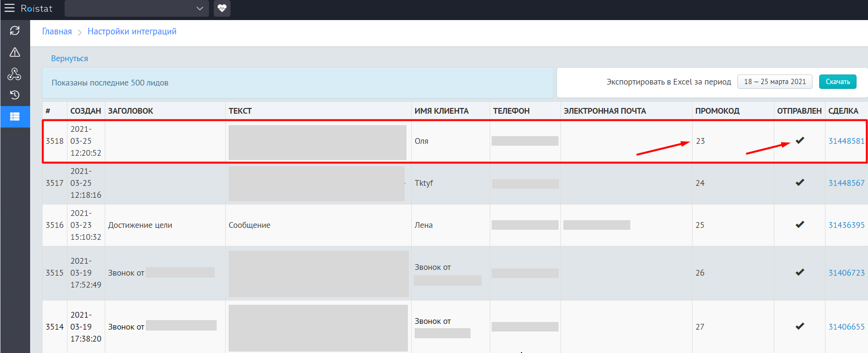
Task: Open the webhook integrations sidebar icon
Action: (x=14, y=74)
